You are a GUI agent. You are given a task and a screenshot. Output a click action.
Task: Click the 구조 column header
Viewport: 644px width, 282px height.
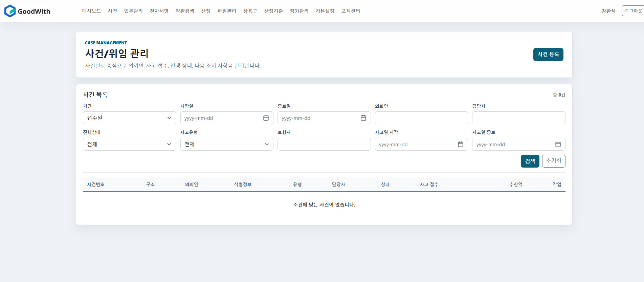(150, 185)
